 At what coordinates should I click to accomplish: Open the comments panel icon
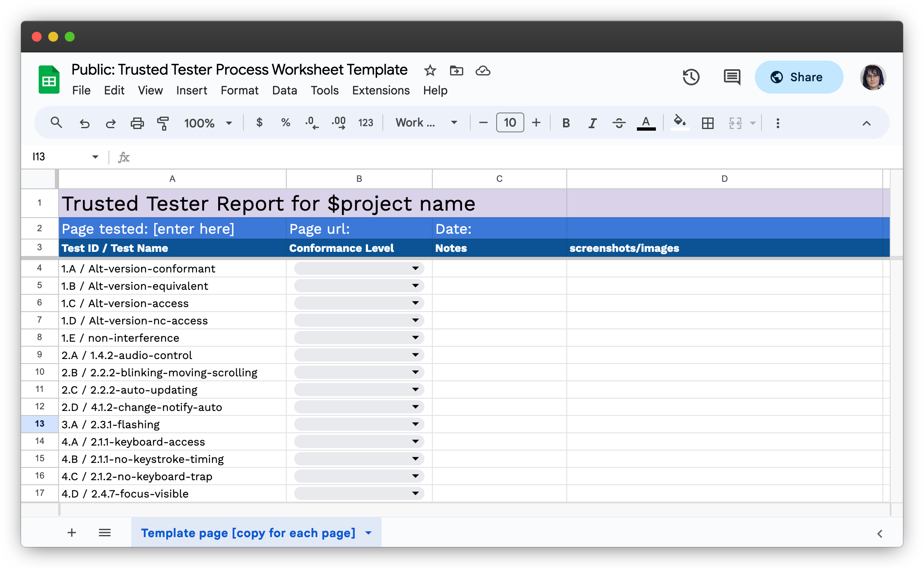tap(732, 77)
